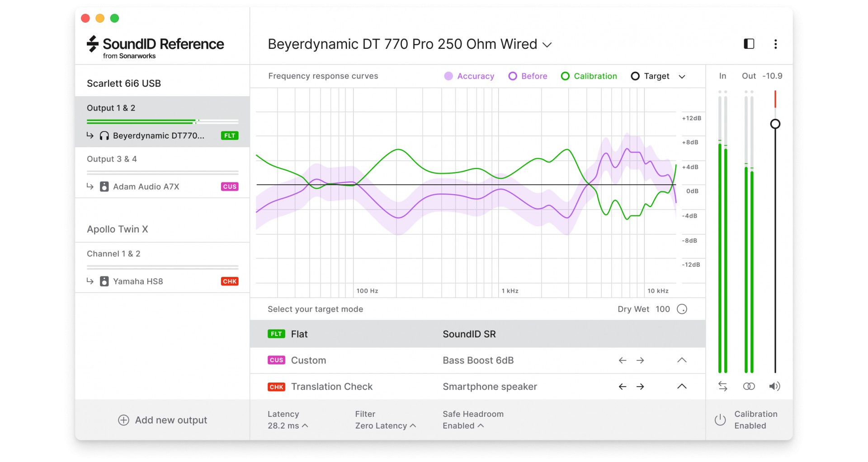
Task: Toggle the Accuracy curve visibility
Action: point(469,76)
